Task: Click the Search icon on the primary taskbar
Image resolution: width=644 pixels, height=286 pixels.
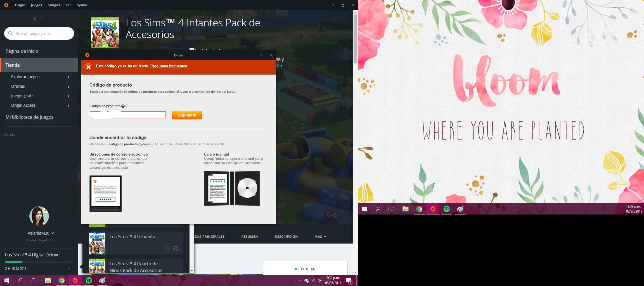Action: pos(20,280)
